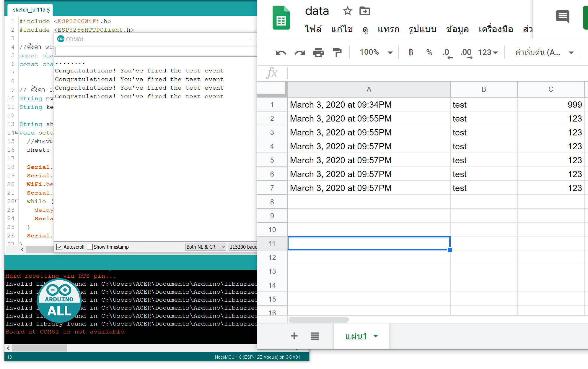Select test cell in row 4

click(x=484, y=146)
